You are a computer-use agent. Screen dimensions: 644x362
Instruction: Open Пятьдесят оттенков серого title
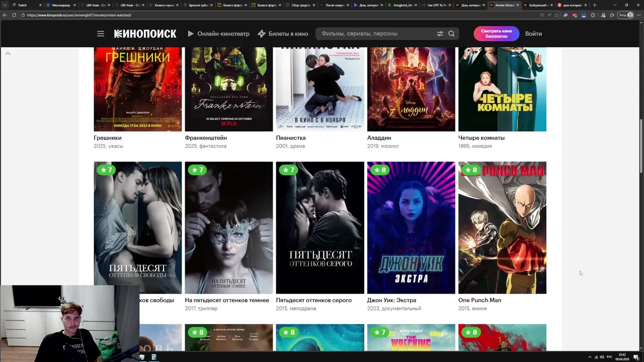[x=314, y=300]
